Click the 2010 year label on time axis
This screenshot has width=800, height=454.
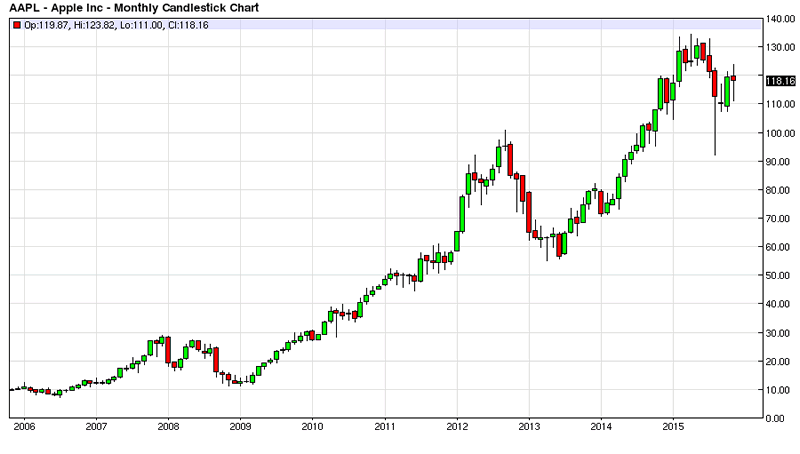click(x=312, y=426)
